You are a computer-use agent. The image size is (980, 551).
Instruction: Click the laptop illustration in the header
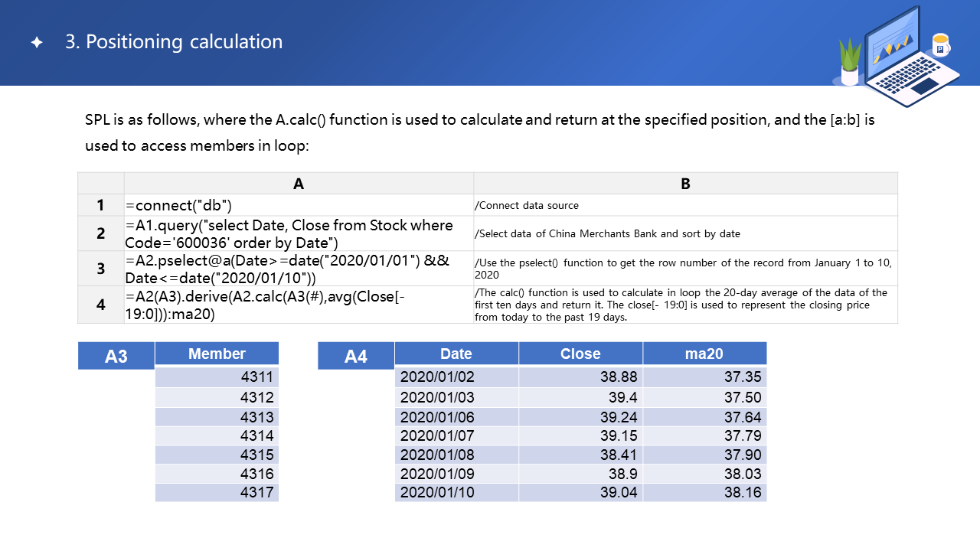[903, 57]
